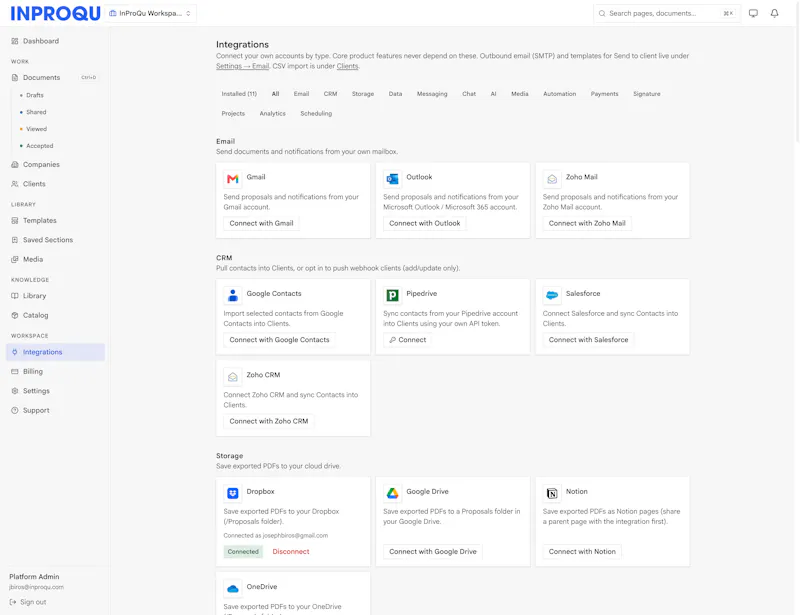Click the Companies sidebar icon

click(x=15, y=164)
